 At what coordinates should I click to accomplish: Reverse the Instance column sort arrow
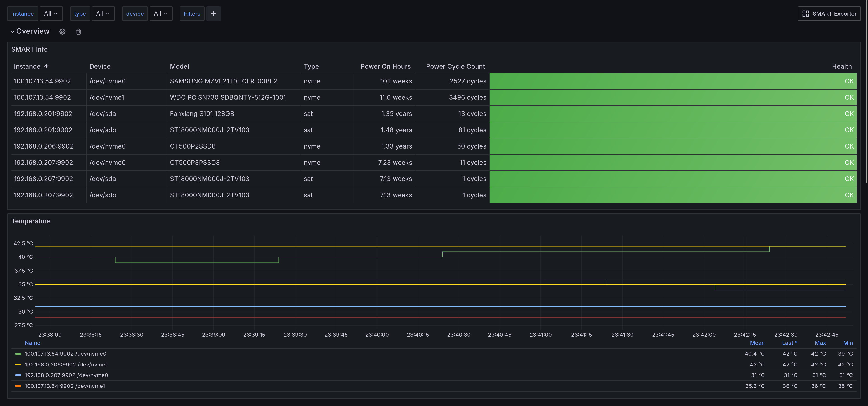pos(47,67)
